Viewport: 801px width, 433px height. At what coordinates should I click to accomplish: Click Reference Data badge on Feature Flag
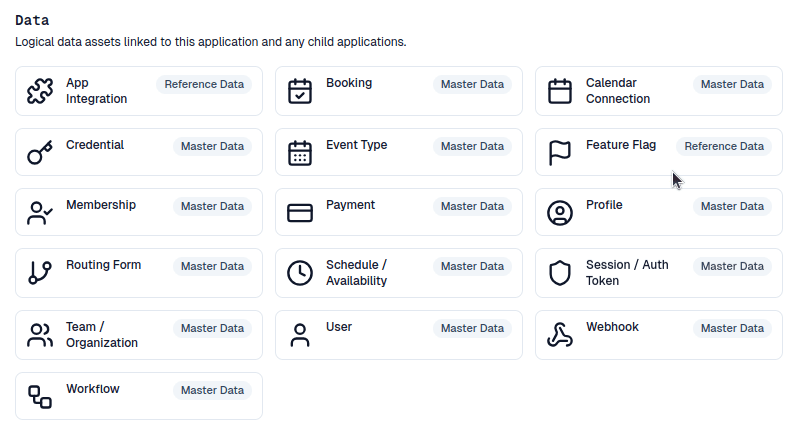click(x=724, y=146)
